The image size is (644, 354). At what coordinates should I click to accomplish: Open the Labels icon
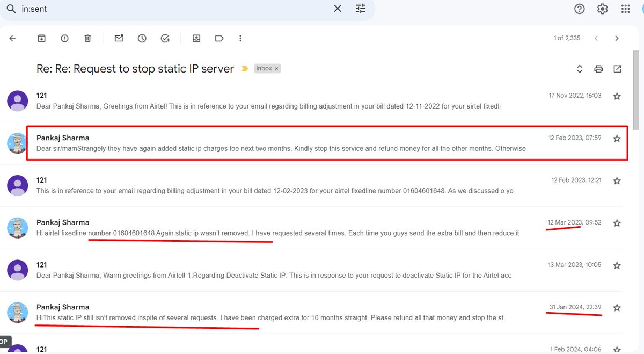219,38
